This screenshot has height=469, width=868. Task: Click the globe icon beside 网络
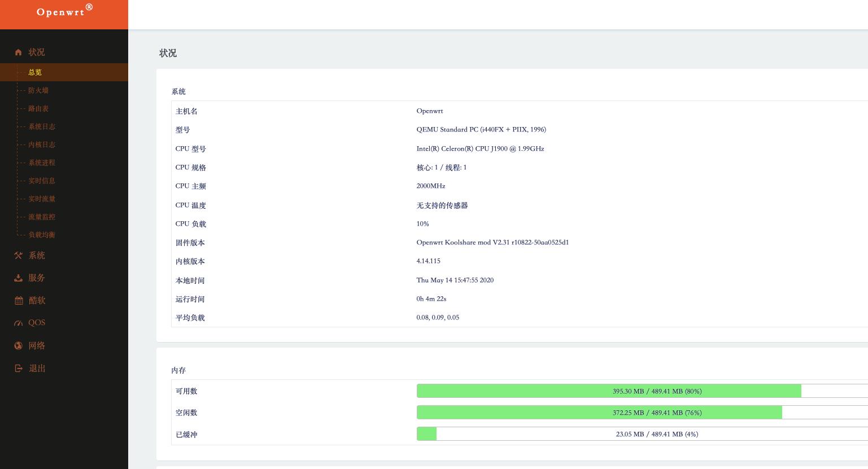[18, 346]
